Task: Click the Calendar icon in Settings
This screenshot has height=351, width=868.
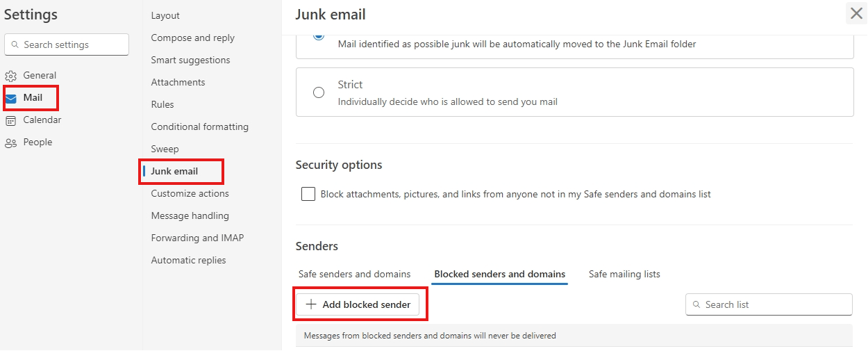Action: click(10, 120)
